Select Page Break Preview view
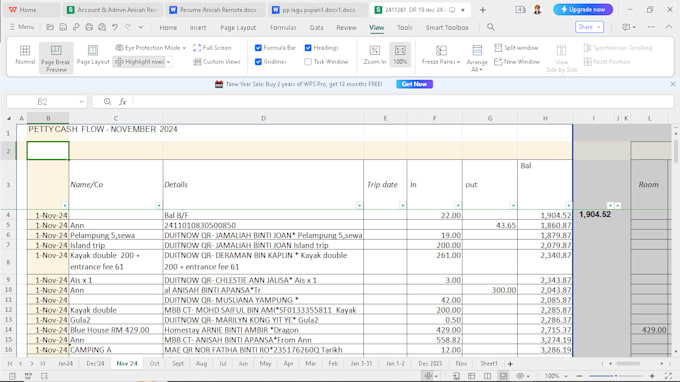Image resolution: width=680 pixels, height=382 pixels. 56,58
